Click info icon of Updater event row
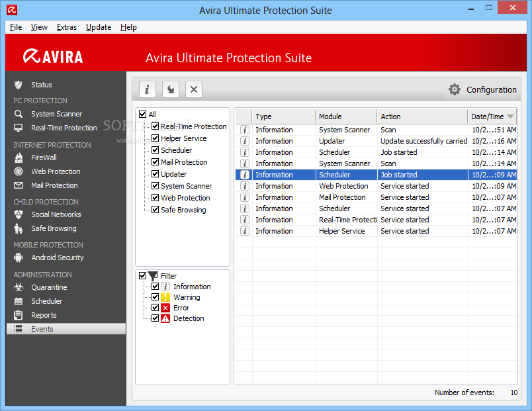 [x=245, y=141]
